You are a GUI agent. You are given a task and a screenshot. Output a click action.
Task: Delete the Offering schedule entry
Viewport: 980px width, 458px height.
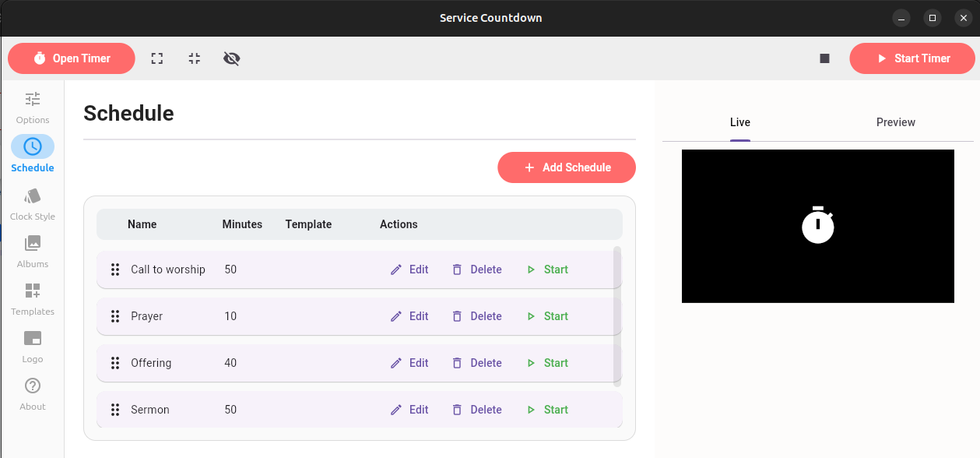click(x=476, y=363)
